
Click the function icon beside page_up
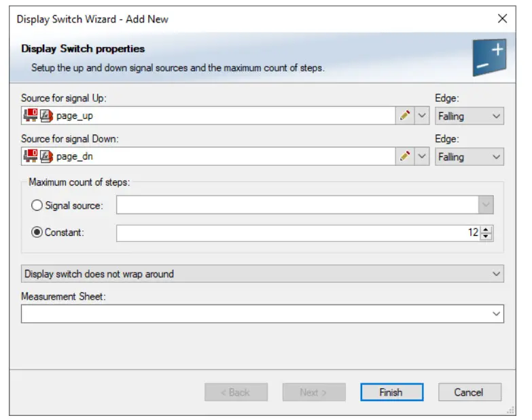[x=46, y=116]
